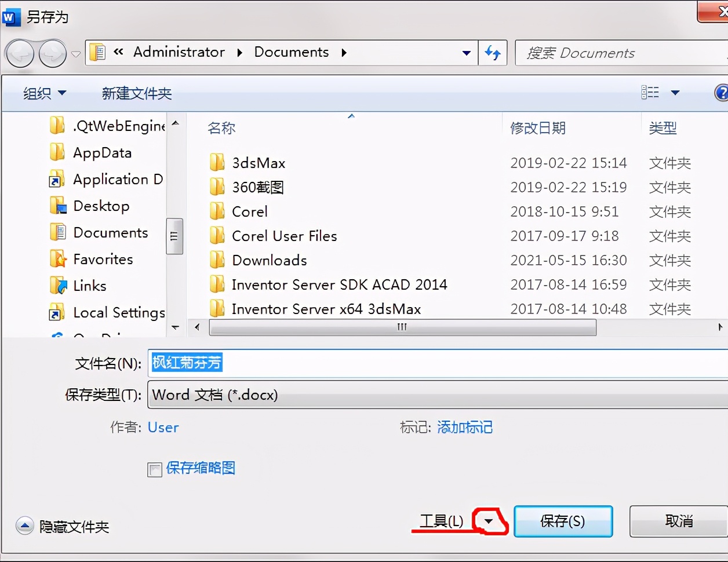Sort by 类型 column header

(x=663, y=128)
